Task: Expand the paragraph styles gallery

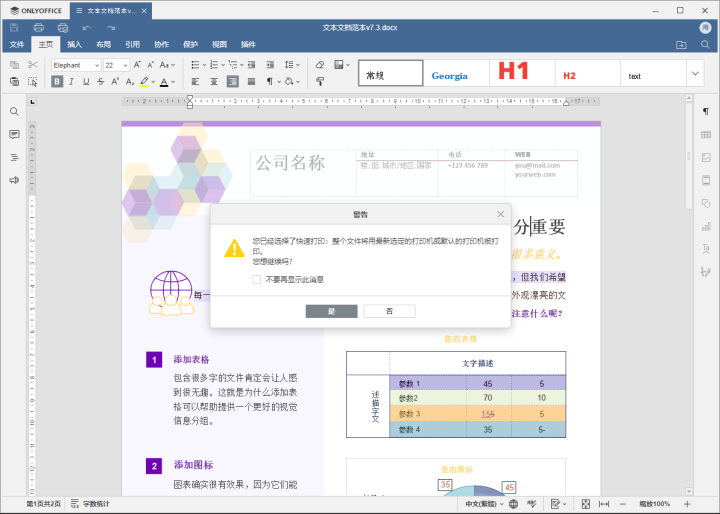Action: click(x=695, y=73)
